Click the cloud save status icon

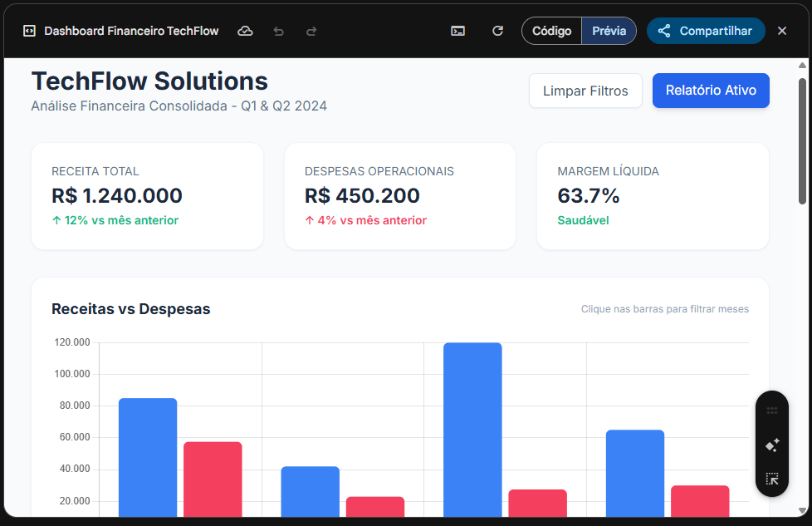245,31
